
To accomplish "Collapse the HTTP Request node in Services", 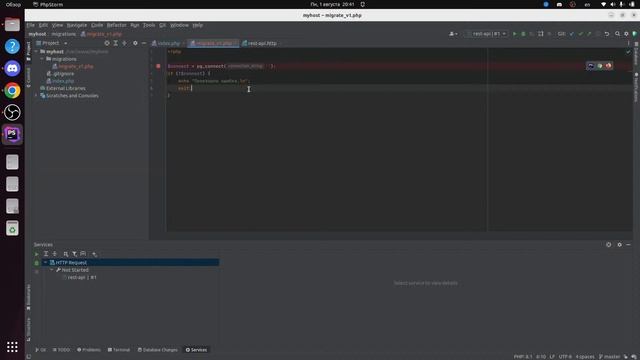I will pos(46,262).
